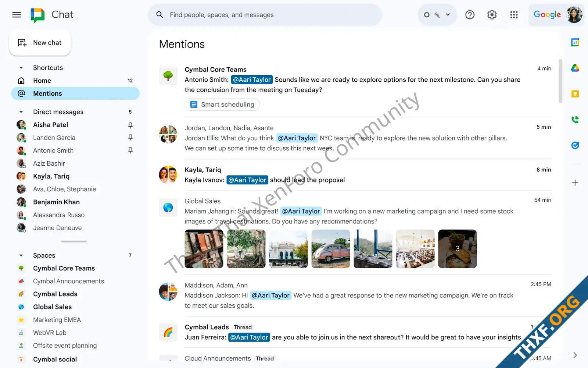Open Global Sales space in sidebar
Screen dimensions: 588x368
(75, 307)
